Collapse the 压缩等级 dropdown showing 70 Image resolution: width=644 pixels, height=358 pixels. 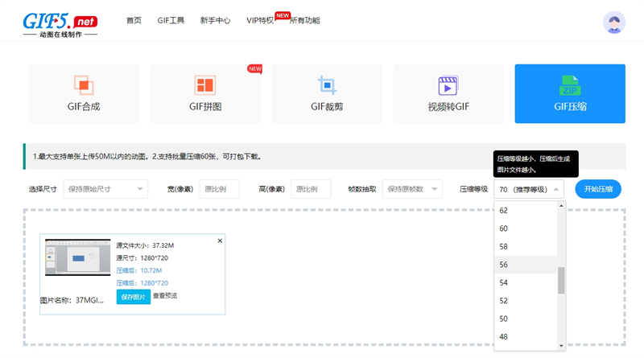pos(529,189)
